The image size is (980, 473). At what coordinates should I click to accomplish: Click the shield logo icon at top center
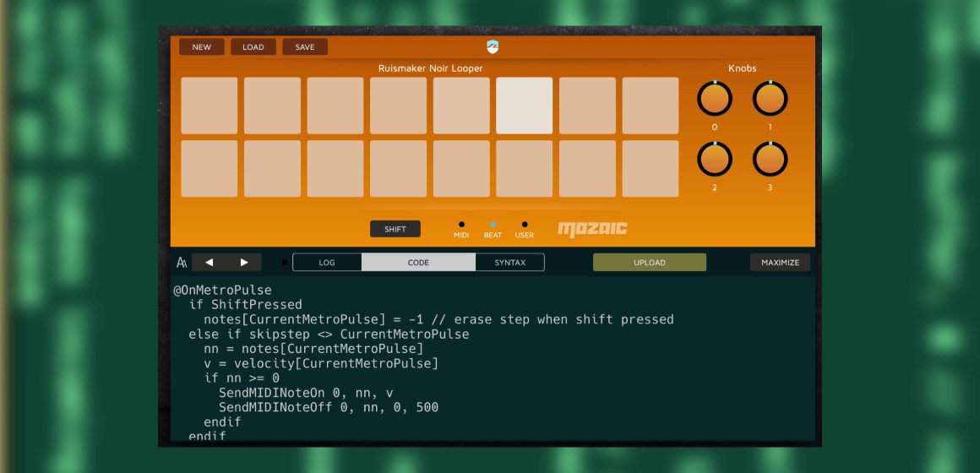[493, 46]
